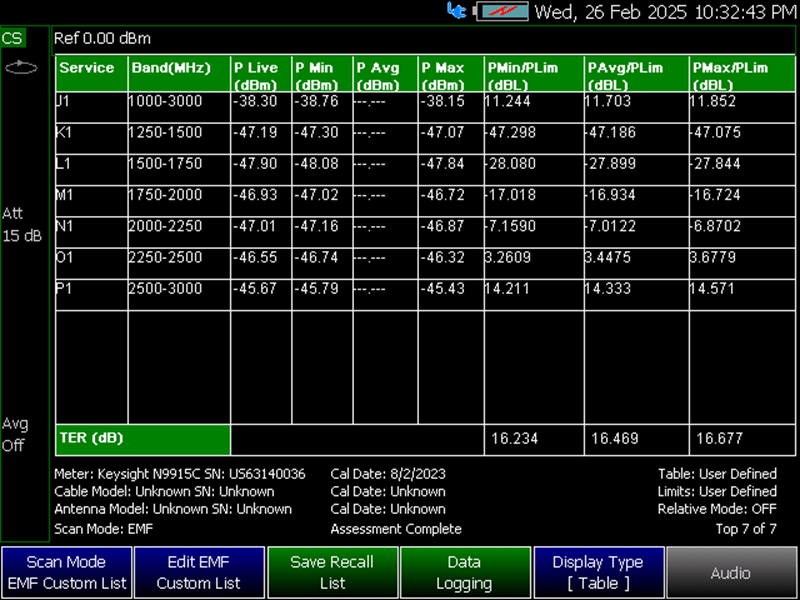Click the PMin/PLim value -7.1590

pos(510,226)
